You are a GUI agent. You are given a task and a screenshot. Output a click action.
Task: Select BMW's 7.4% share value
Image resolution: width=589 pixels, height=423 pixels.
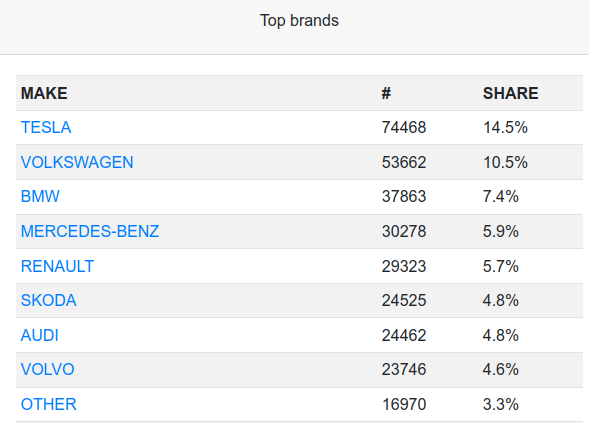501,196
